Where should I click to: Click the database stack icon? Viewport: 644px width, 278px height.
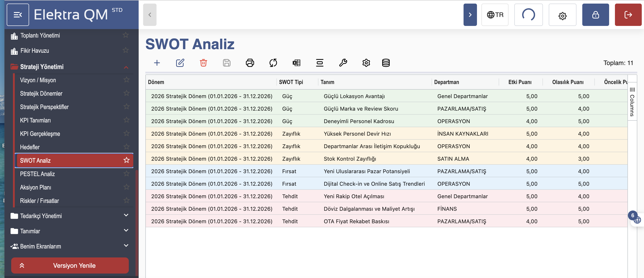(386, 63)
